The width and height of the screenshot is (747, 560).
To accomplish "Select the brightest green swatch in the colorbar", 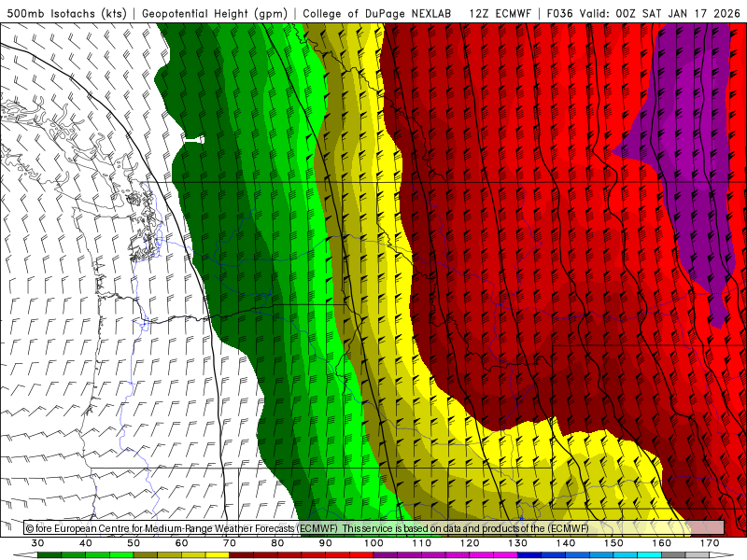I will pyautogui.click(x=121, y=555).
